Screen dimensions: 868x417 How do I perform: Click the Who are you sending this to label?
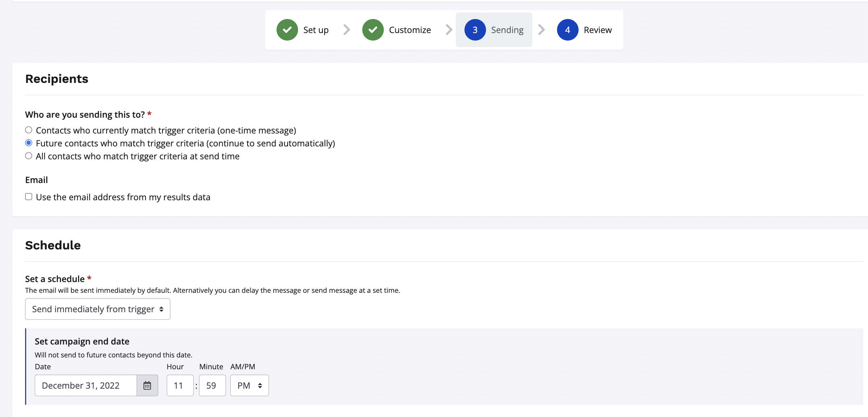[x=85, y=114]
